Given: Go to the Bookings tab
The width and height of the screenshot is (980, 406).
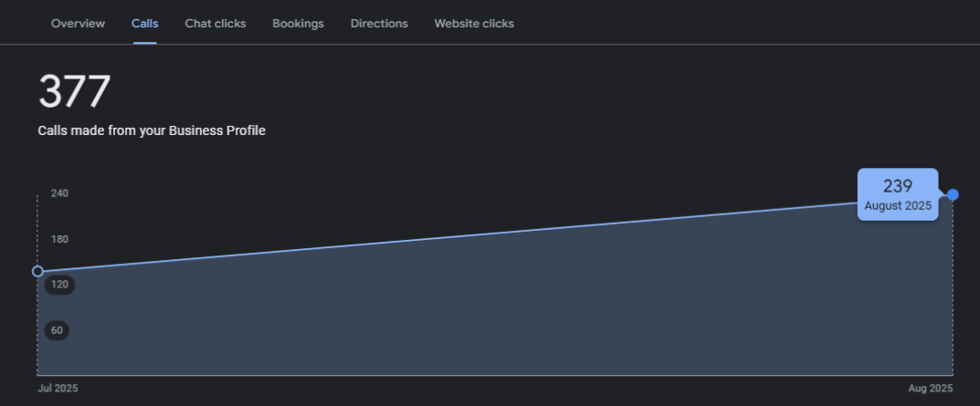Looking at the screenshot, I should coord(298,24).
